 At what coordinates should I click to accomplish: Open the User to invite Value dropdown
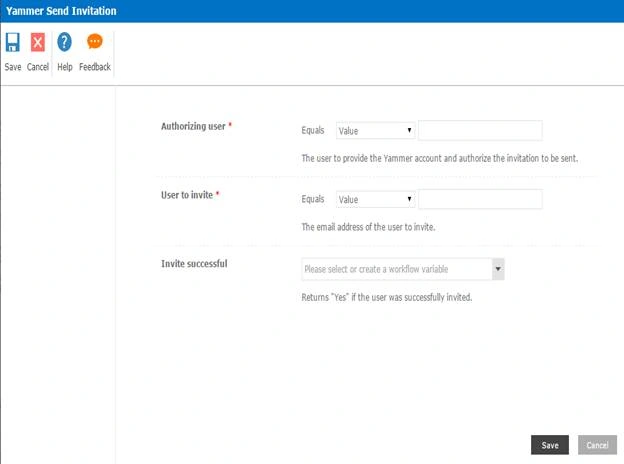click(375, 199)
